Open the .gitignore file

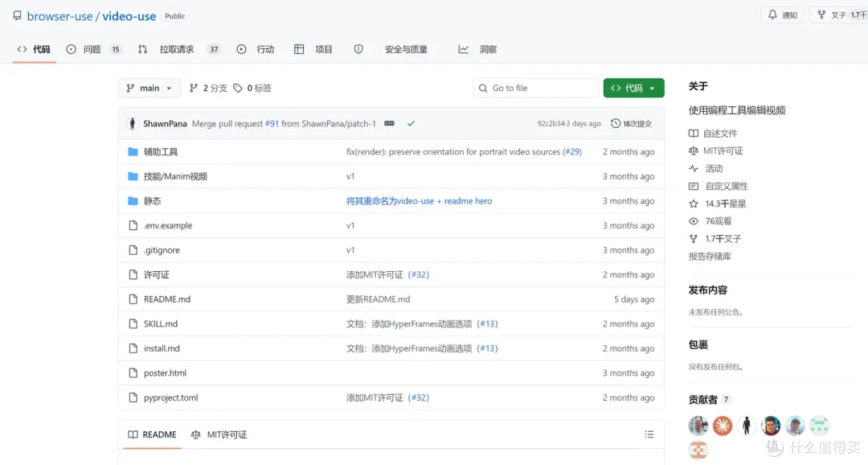(162, 250)
